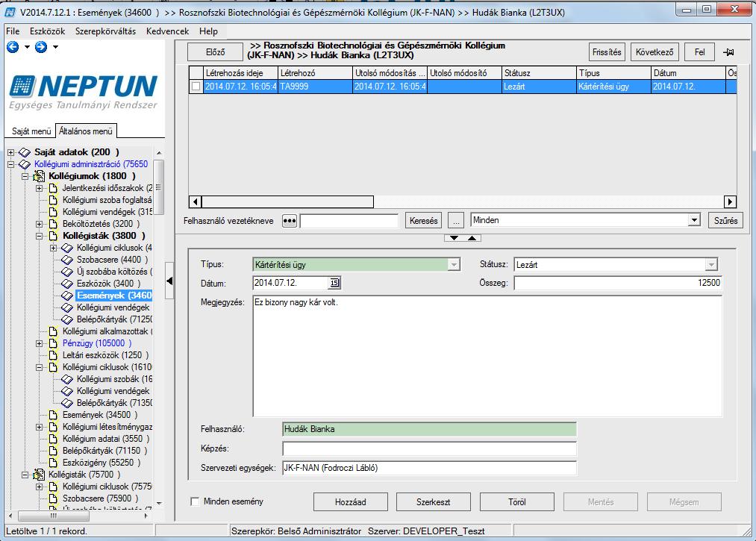Enable the Minden esemény checkbox
The height and width of the screenshot is (541, 756).
[x=196, y=501]
